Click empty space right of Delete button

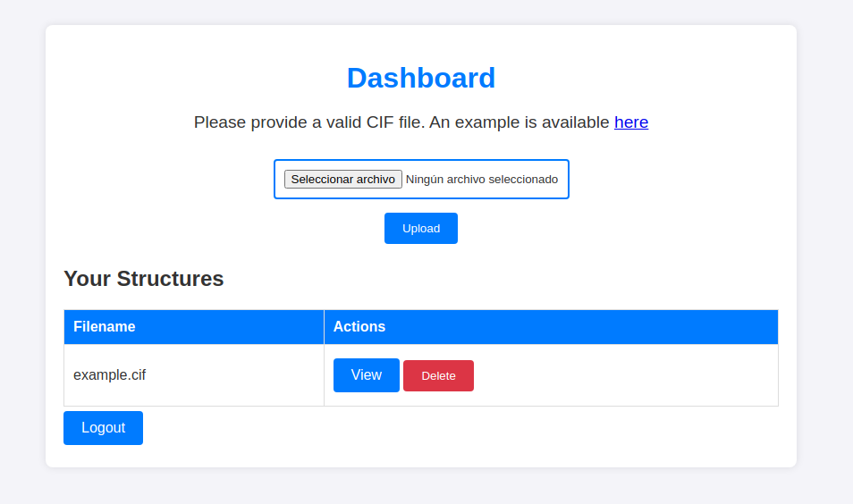point(626,375)
